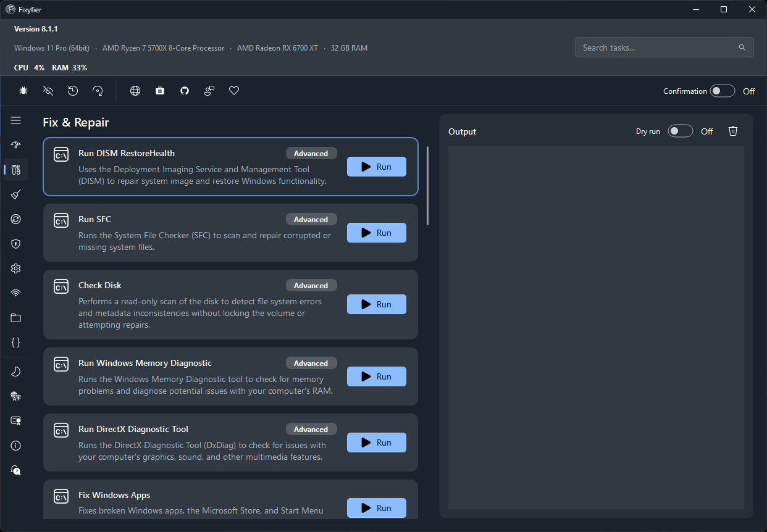The width and height of the screenshot is (767, 532).
Task: Click the terminal icon on Check Disk card
Action: pyautogui.click(x=61, y=286)
